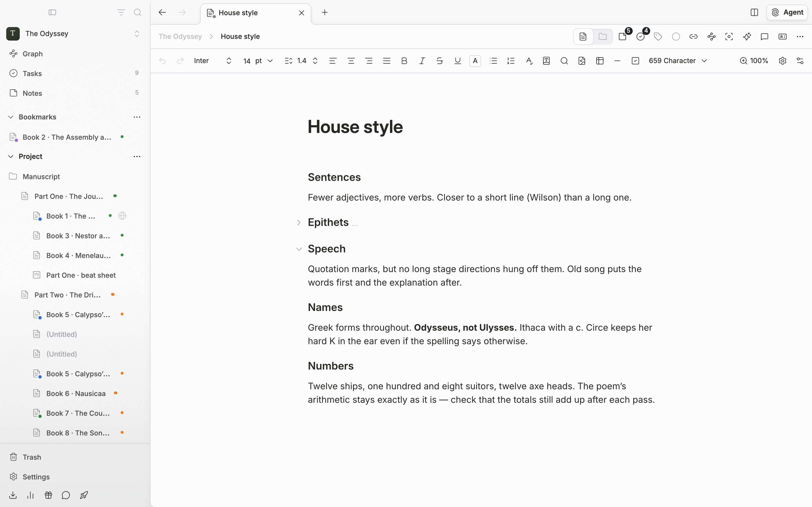
Task: Insert a checkbox item from toolbar
Action: [636, 61]
